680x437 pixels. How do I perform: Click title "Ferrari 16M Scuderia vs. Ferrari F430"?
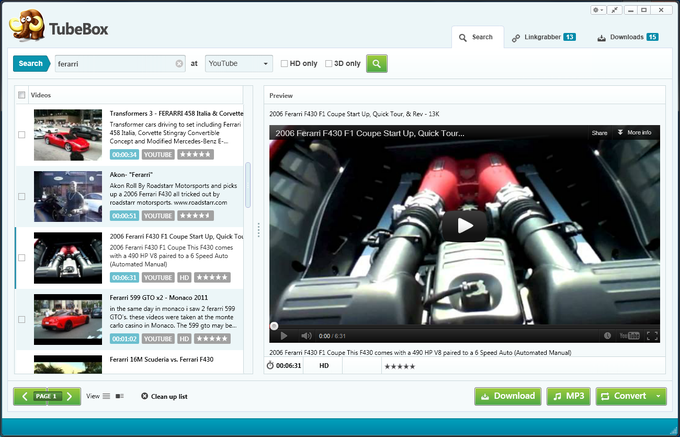pyautogui.click(x=161, y=359)
